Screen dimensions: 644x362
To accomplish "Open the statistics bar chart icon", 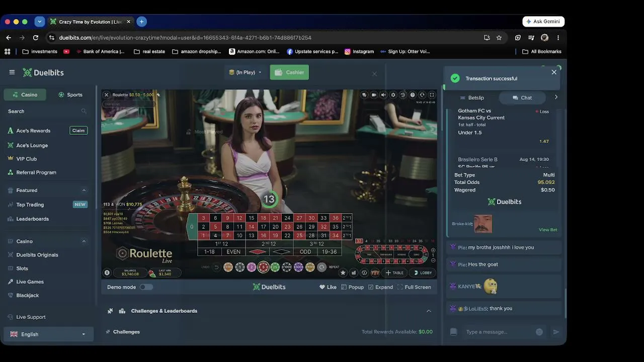I will coord(354,273).
